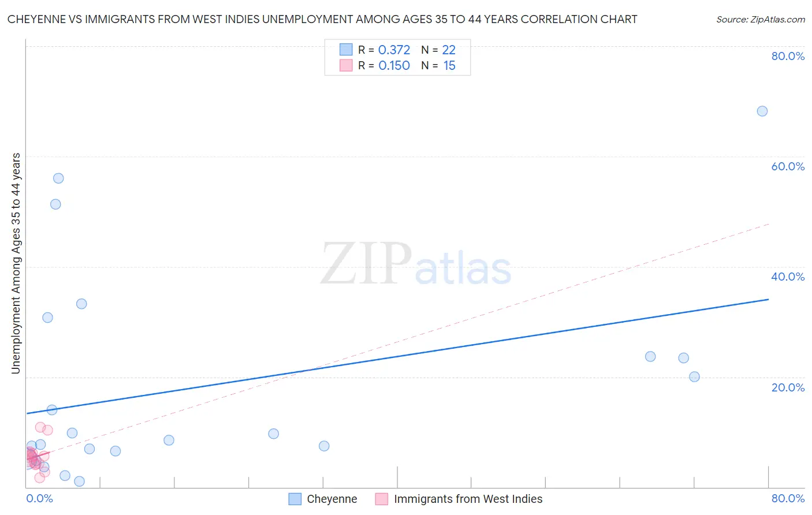The image size is (812, 515).
Task: Click the blue swatch beside R = 0.372
Action: 346,50
